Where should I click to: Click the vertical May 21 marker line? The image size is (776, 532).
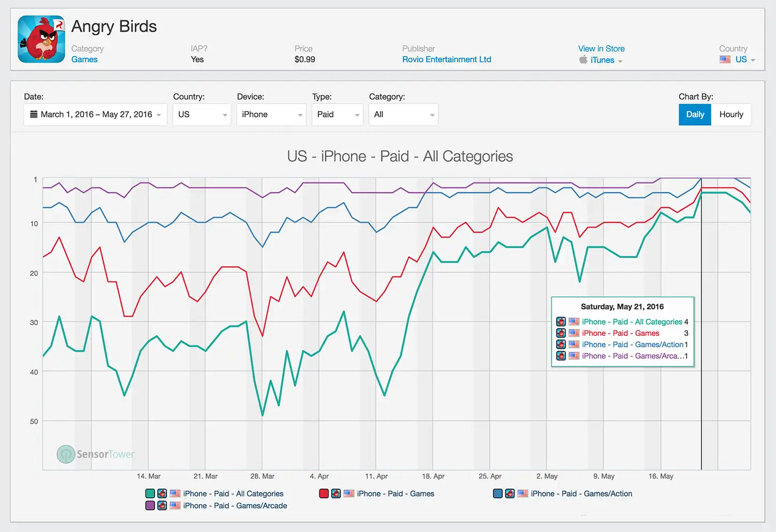tap(702, 323)
